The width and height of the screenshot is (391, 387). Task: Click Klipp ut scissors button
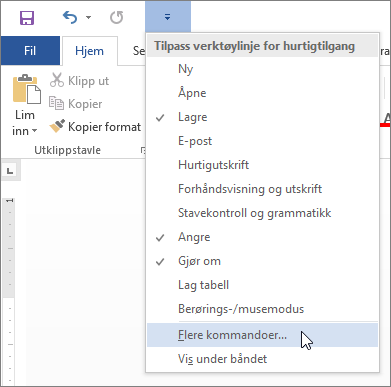pos(79,81)
